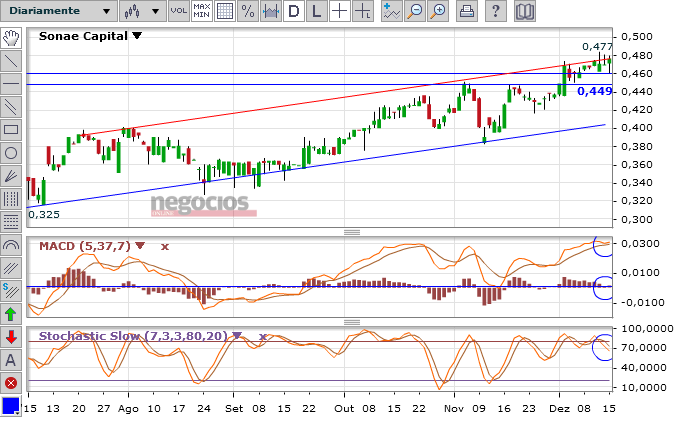
Task: Open the MACD (5,37,7) settings dropdown
Action: click(x=140, y=246)
